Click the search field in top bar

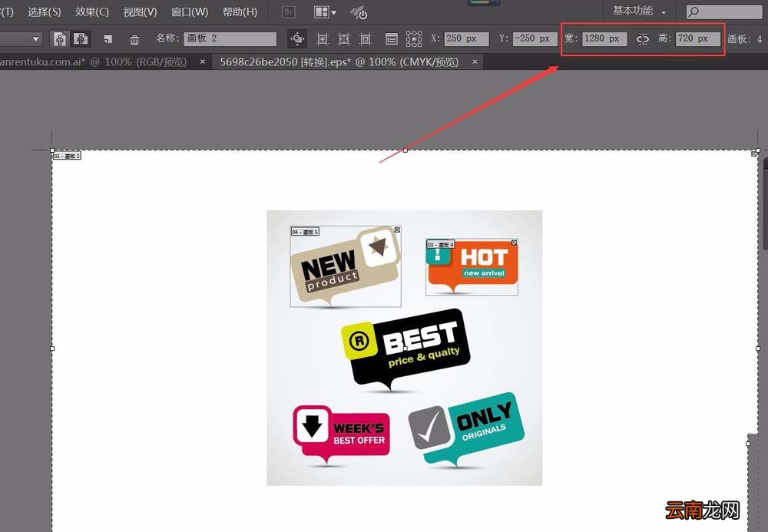(724, 12)
